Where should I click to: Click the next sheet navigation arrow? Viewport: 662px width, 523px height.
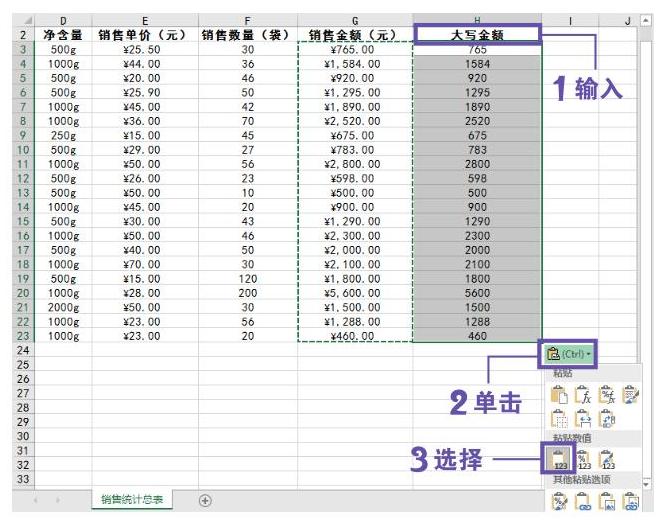[58, 500]
